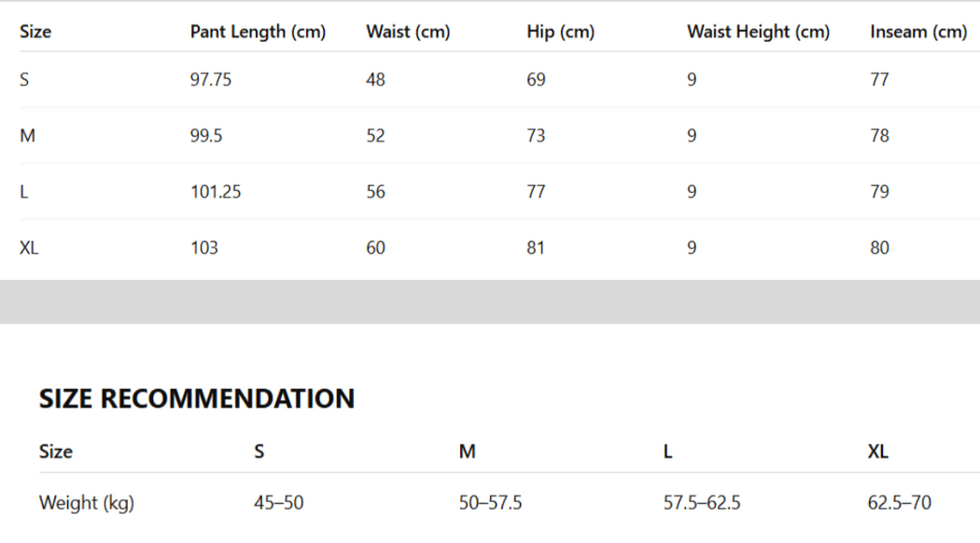Select the hip value 81
This screenshot has width=980, height=543.
(536, 247)
